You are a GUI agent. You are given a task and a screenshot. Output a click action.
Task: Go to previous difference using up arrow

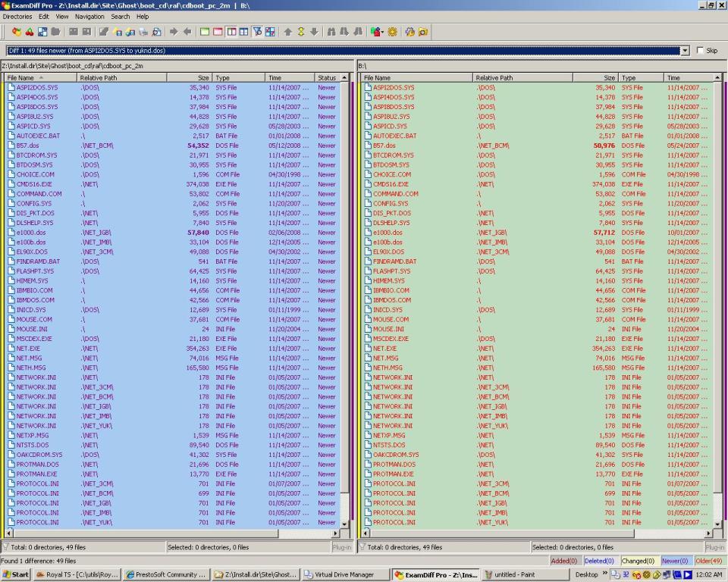click(288, 32)
